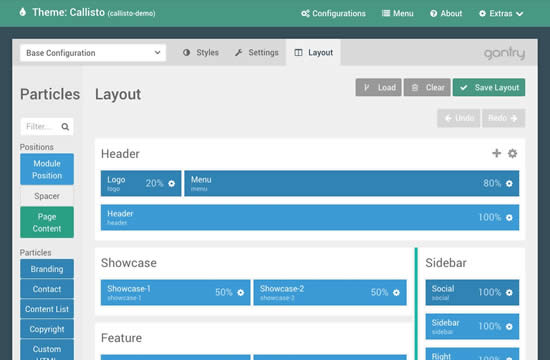Click the gantry logo

[504, 53]
